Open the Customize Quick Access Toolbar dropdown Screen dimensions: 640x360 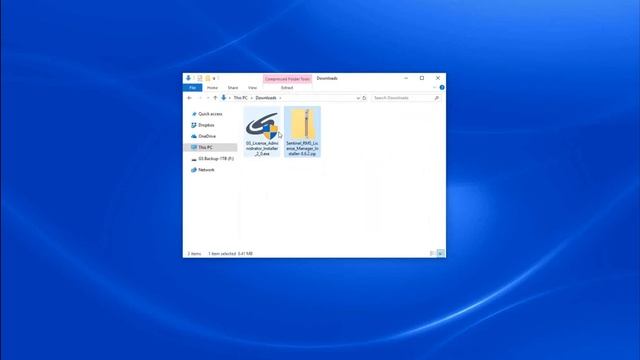(214, 78)
